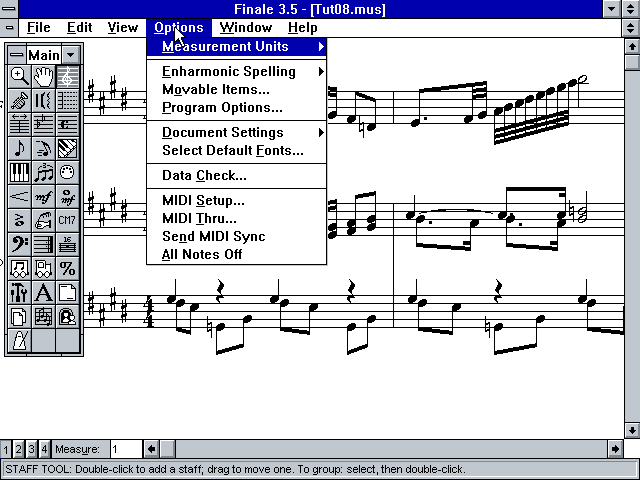Switch to layer 4 button

(x=44, y=449)
